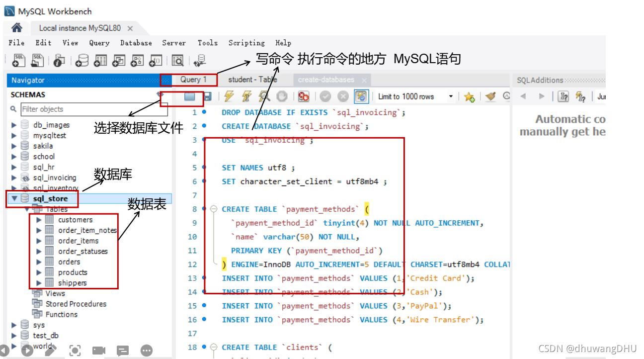Expand the customers table node

39,220
